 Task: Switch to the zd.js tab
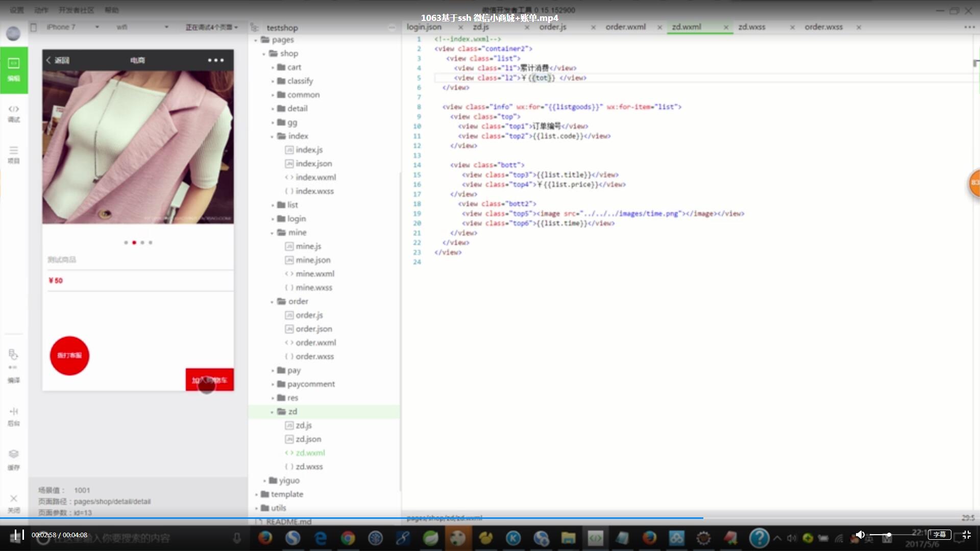point(481,27)
